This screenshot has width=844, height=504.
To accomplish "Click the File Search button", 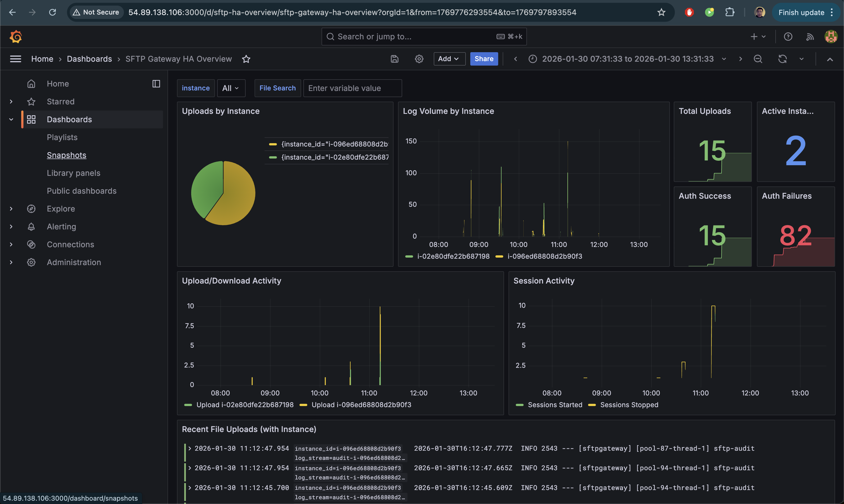I will point(277,88).
